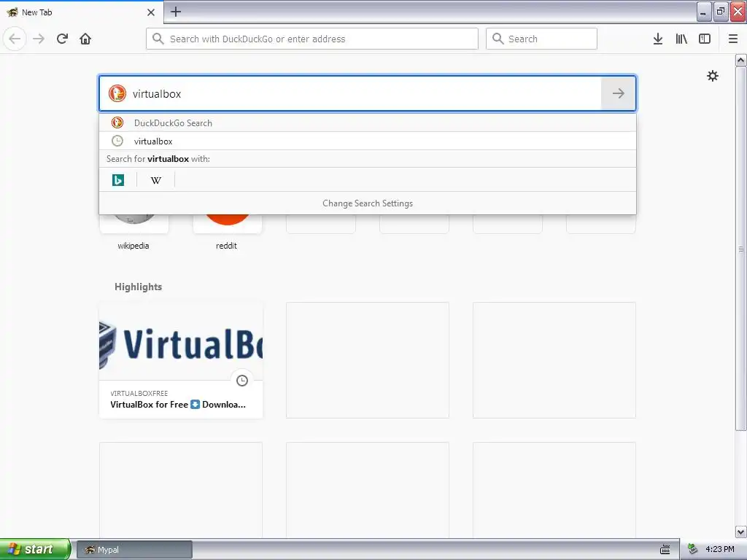Screen dimensions: 747x560
Task: Click the magnifier icon in Search box
Action: pos(498,39)
